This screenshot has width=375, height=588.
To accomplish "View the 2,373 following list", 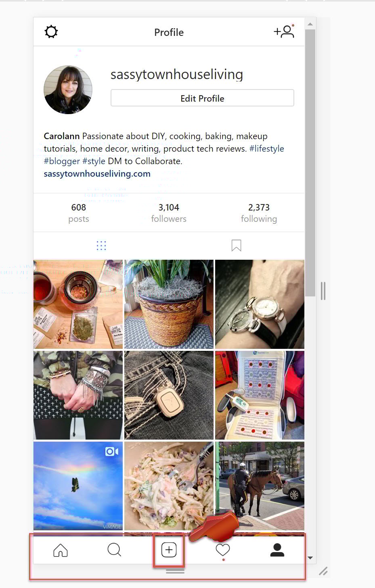I will click(259, 213).
